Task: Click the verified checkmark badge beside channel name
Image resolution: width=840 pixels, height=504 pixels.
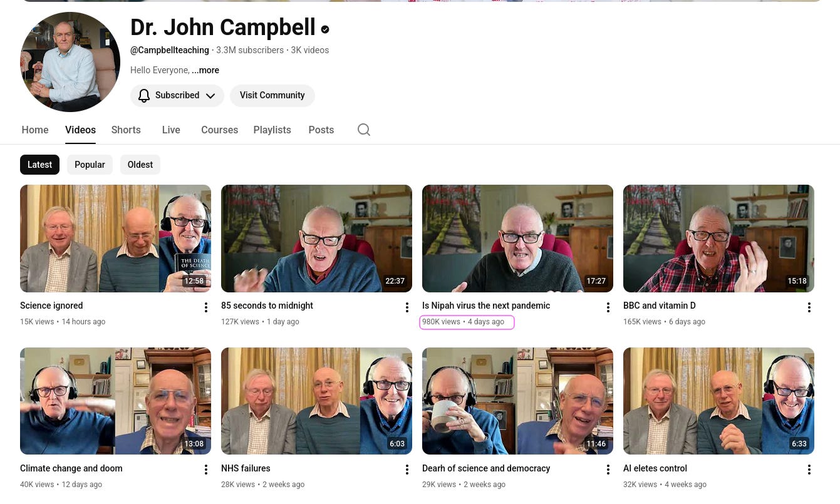Action: 325,29
